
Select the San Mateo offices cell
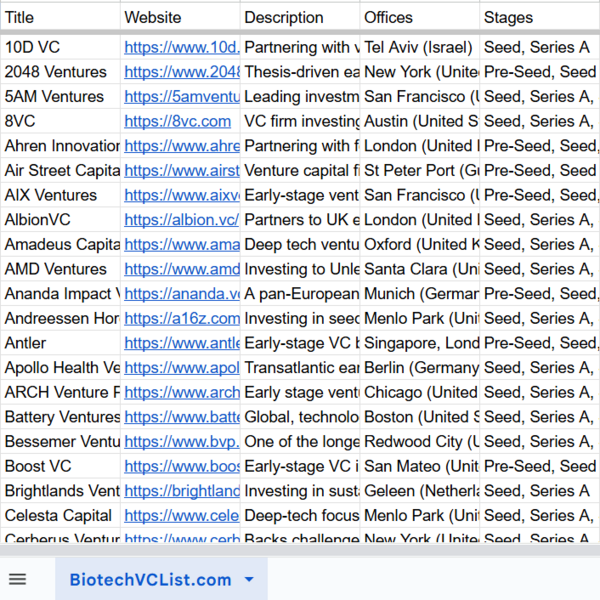[x=420, y=466]
